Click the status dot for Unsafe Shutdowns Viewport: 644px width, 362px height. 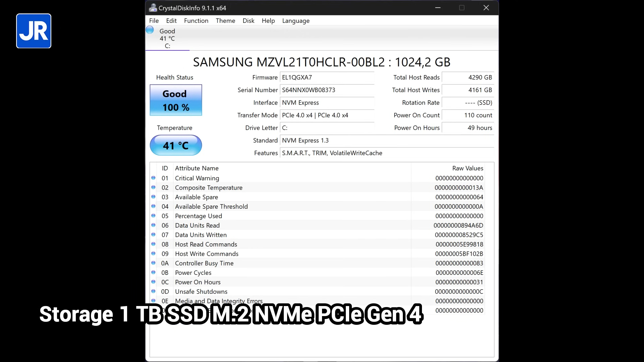point(153,291)
